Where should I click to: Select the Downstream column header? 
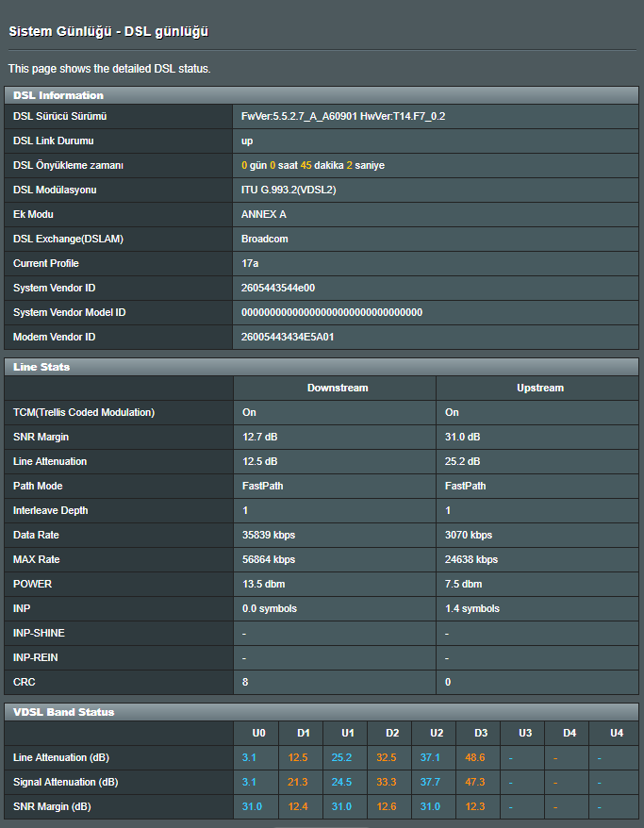point(337,388)
